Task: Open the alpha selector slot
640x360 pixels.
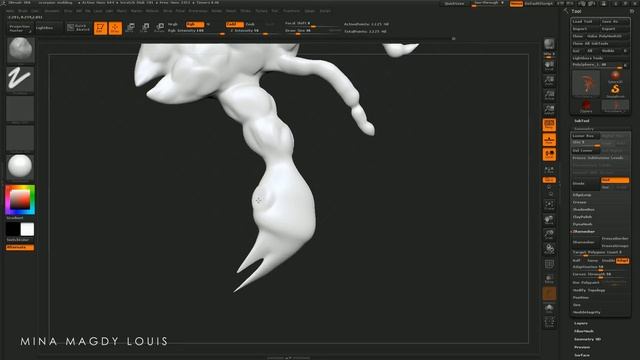Action: tap(20, 109)
